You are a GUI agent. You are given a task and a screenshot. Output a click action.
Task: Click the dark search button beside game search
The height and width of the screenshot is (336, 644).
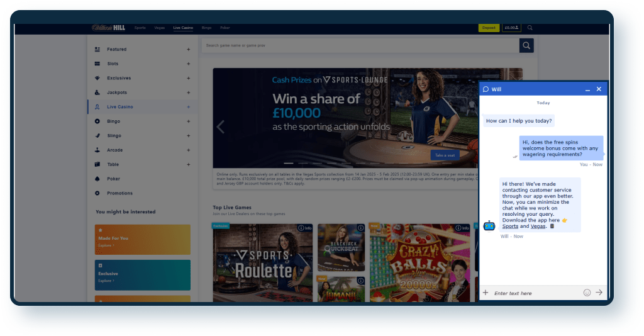pos(526,45)
